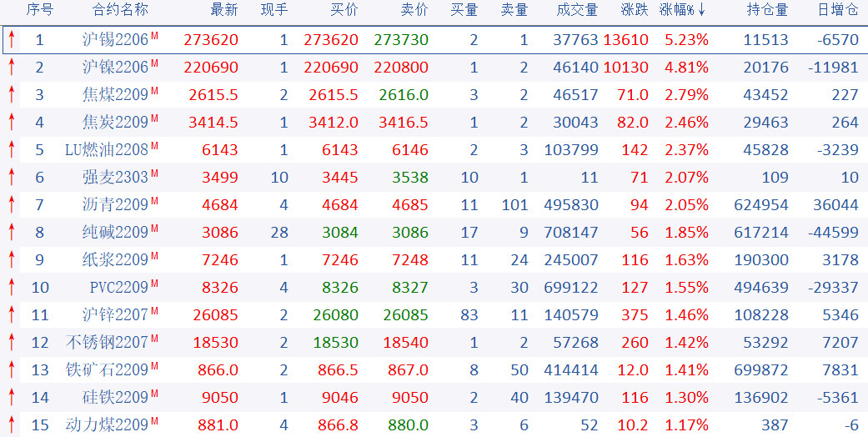Click the M marker next to PVC2209
Screen dimensions: 868x437
point(154,284)
